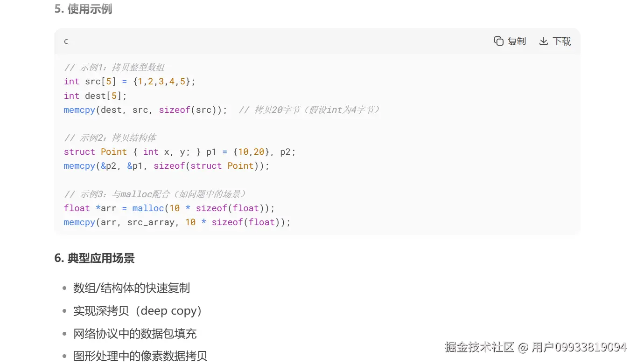Click the '实现深拷贝（deep copy）' bullet item
The image size is (637, 364).
(x=138, y=311)
